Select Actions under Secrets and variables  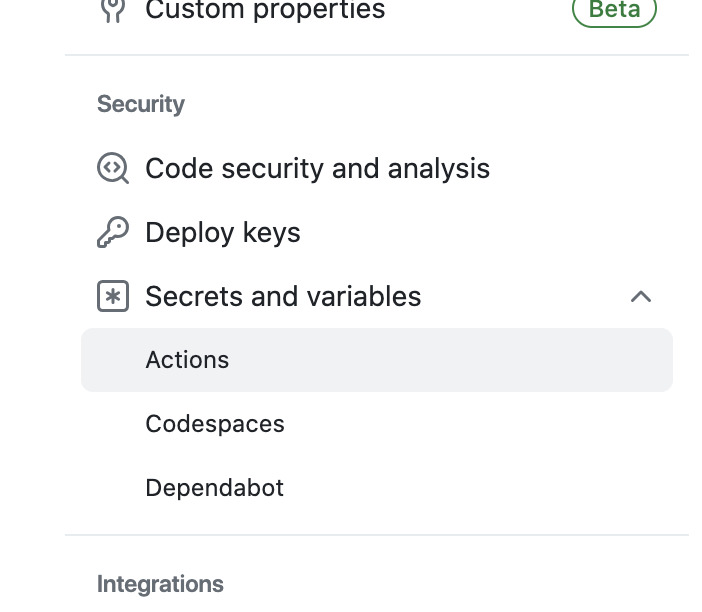point(187,360)
